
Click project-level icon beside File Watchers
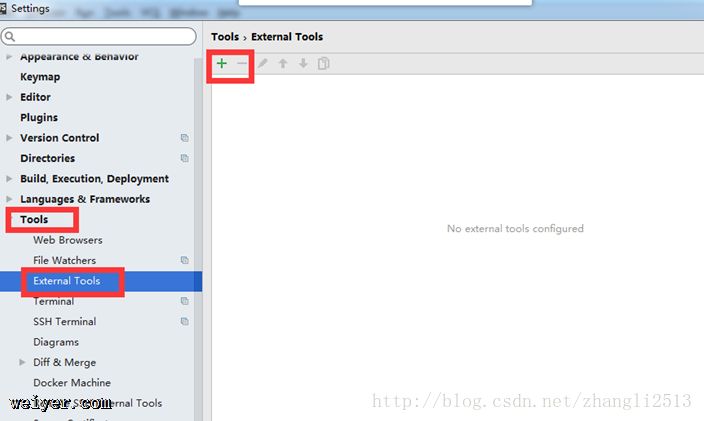[185, 260]
